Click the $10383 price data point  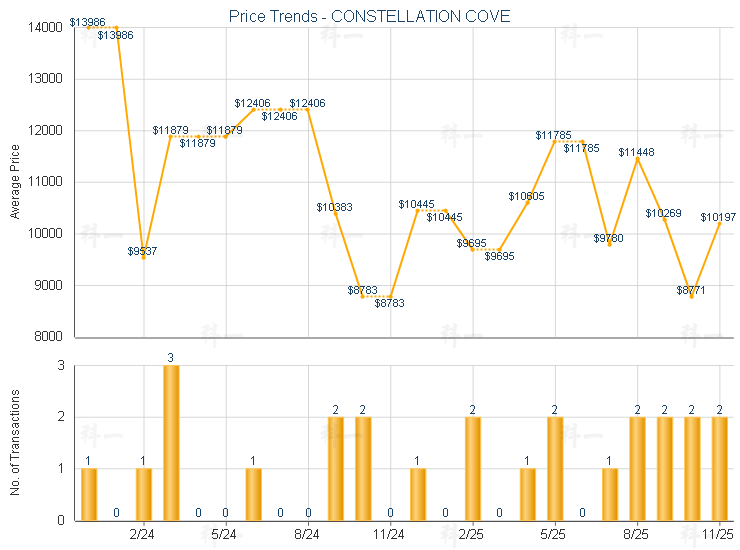pos(335,213)
